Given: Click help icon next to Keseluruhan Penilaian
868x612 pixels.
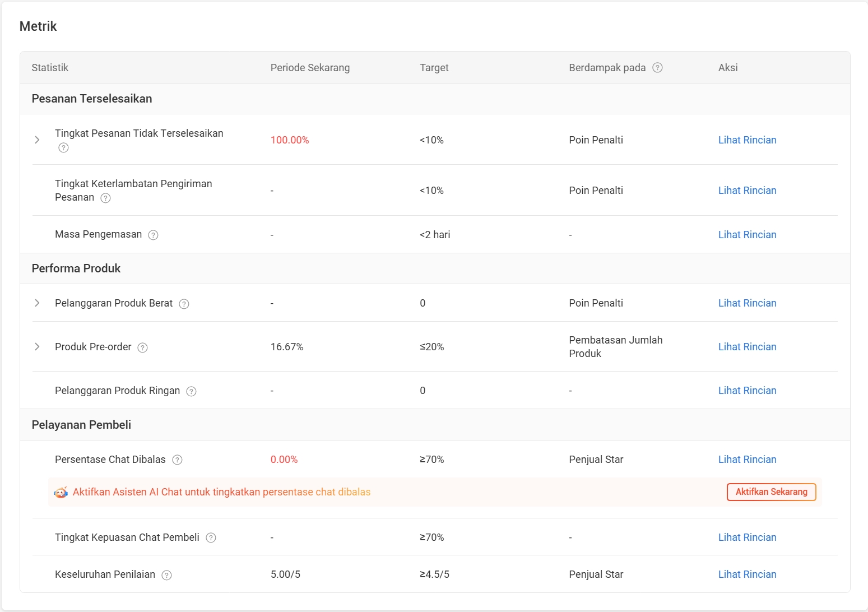Looking at the screenshot, I should (167, 575).
